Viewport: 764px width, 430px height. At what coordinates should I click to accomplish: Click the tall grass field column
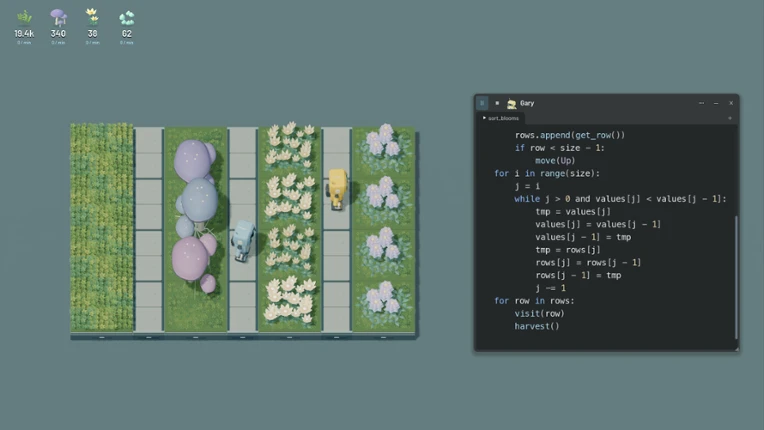[102, 227]
